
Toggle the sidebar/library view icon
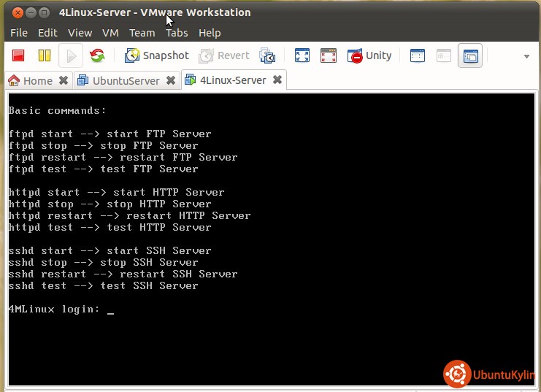[x=418, y=55]
